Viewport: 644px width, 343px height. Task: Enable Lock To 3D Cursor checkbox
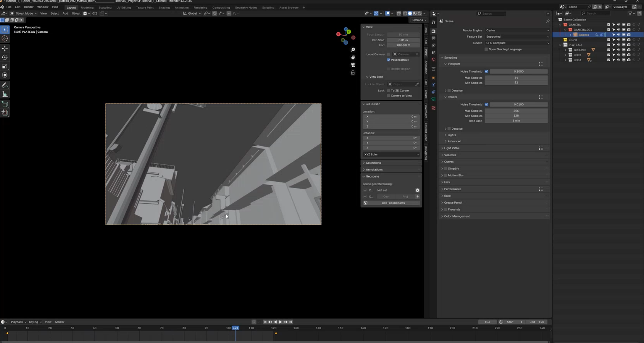[x=388, y=91]
